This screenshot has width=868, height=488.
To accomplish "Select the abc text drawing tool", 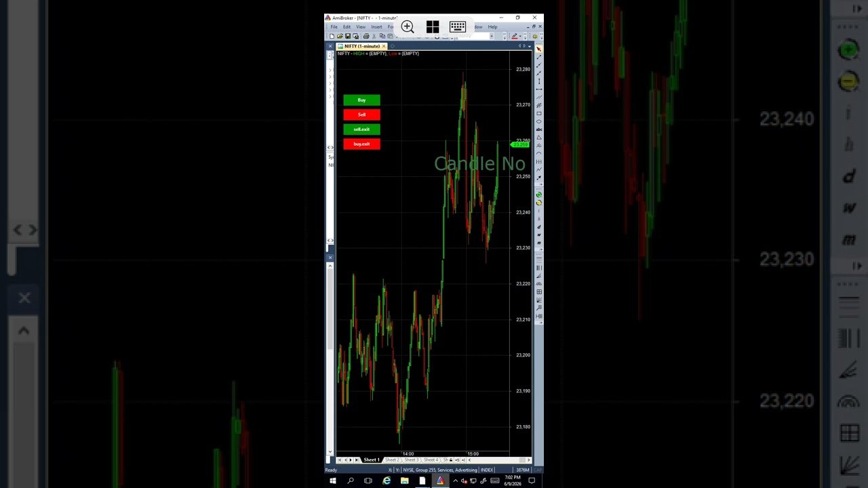I will click(539, 129).
